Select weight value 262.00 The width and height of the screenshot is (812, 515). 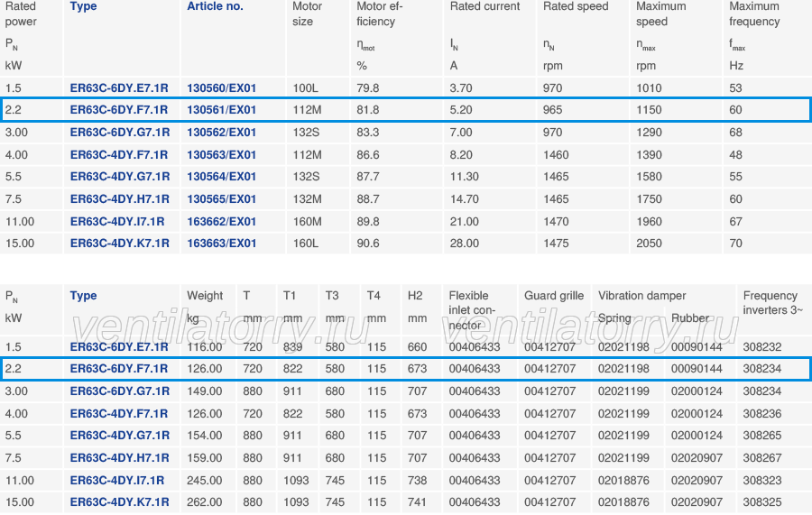click(x=205, y=502)
